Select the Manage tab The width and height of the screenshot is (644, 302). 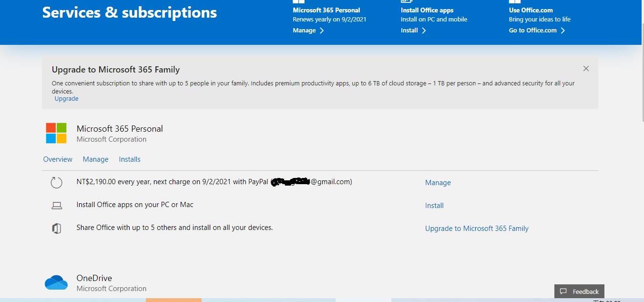[x=95, y=159]
